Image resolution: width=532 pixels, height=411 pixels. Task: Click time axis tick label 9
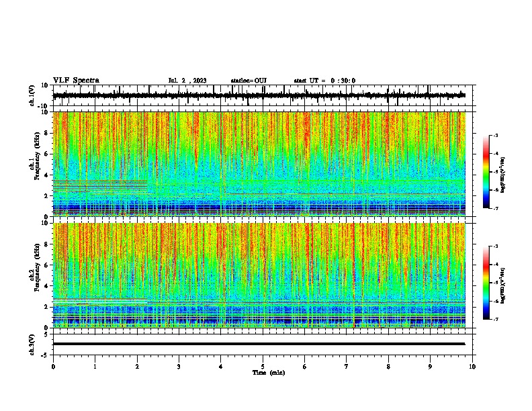[x=430, y=367]
